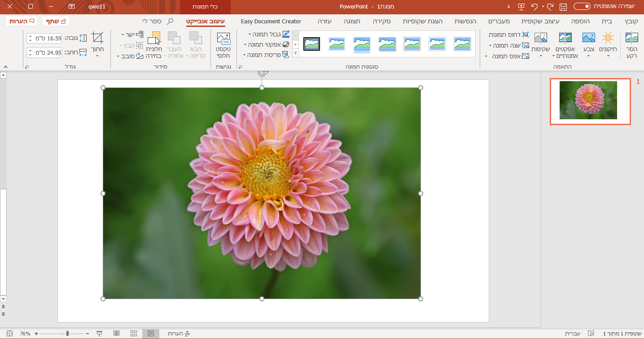Switch to Slide Sorter view icon
Screen dimensions: 644x339
pos(134,334)
